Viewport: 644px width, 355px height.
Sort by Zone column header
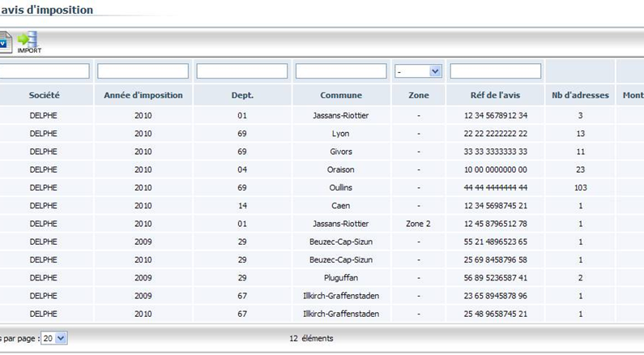(x=419, y=96)
